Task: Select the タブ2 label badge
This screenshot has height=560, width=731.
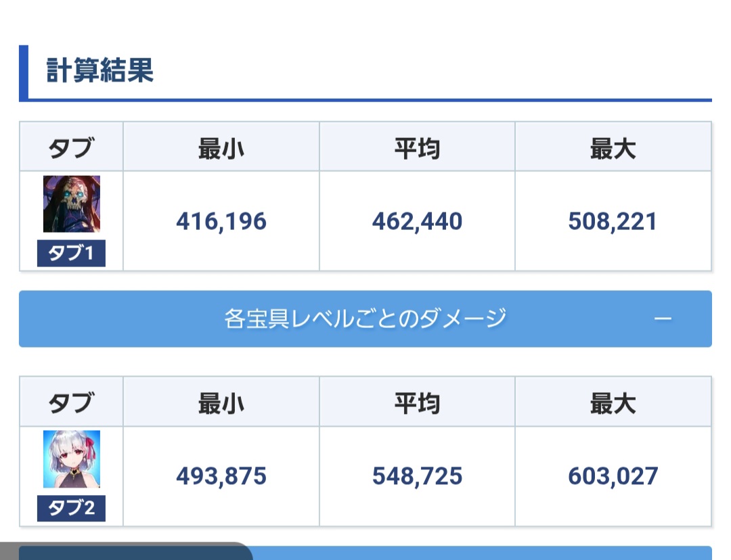Action: point(71,508)
